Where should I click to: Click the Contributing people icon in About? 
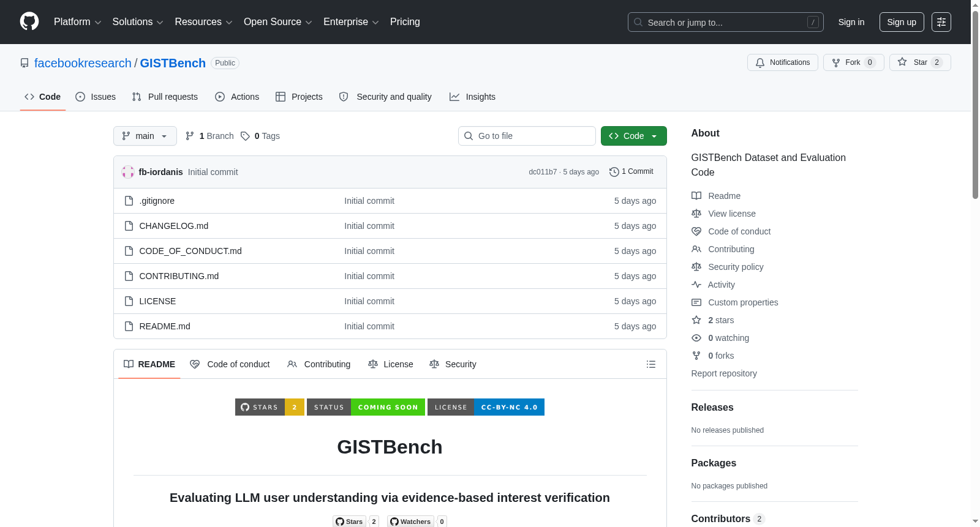tap(696, 249)
